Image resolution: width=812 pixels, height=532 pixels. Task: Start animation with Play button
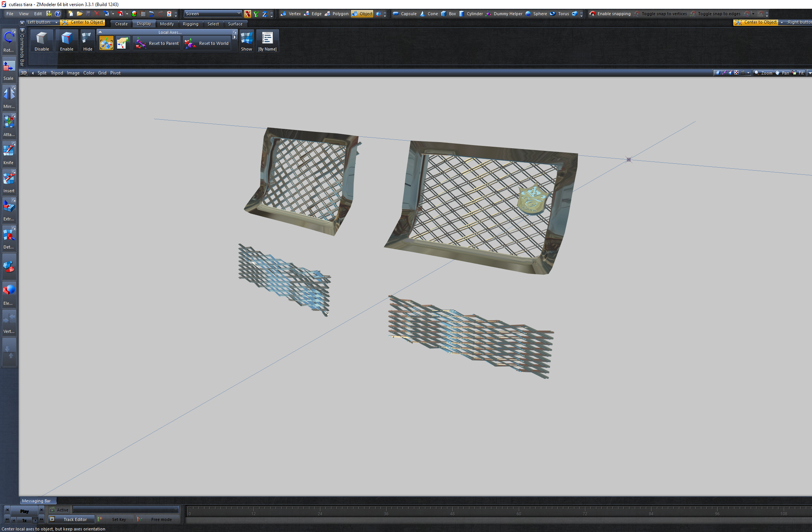point(24,511)
